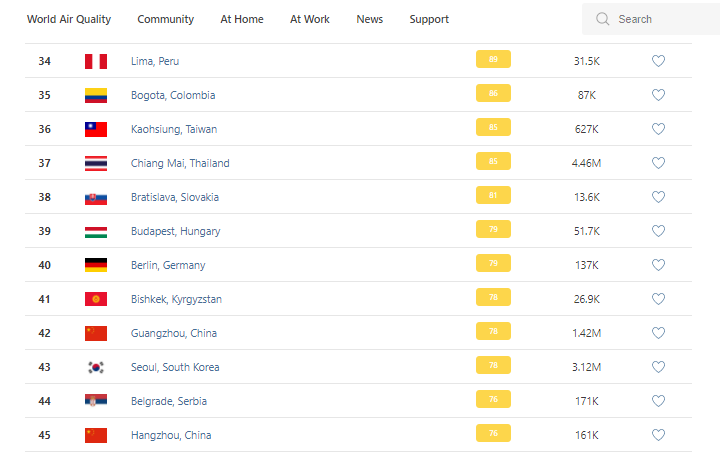Screen dimensions: 720x452
Task: Expand the At Home menu
Action: click(240, 19)
